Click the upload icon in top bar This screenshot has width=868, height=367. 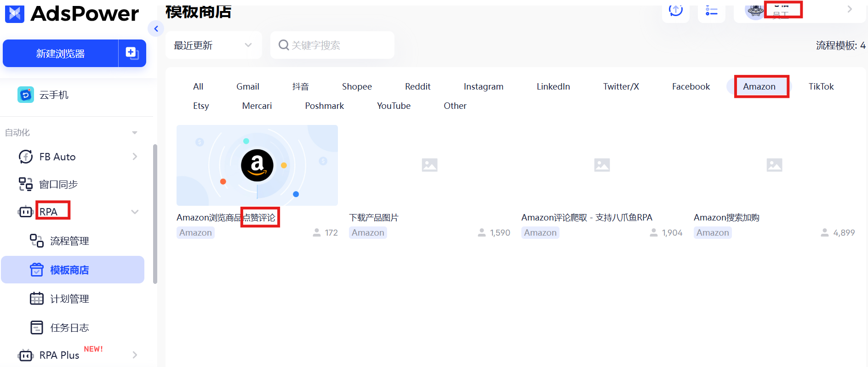[675, 10]
